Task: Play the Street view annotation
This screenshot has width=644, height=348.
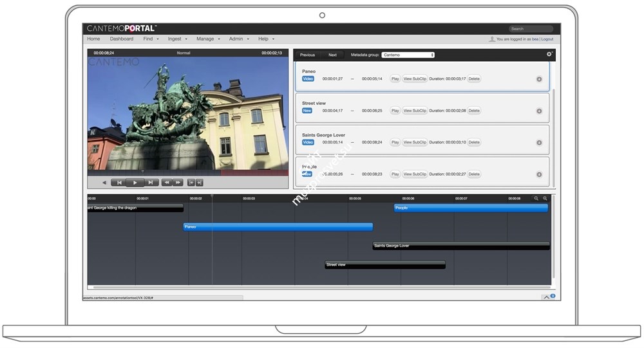Action: coord(395,111)
